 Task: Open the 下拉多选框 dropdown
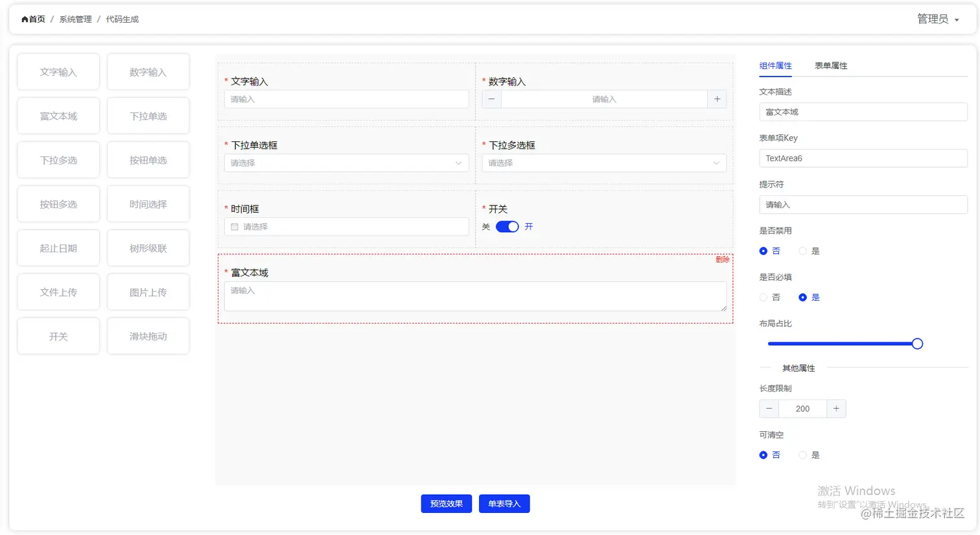click(604, 163)
